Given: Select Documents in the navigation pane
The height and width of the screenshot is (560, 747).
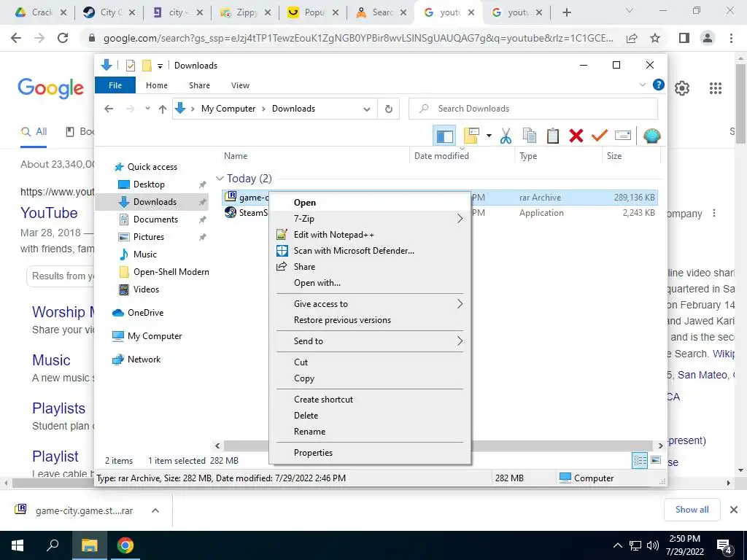Looking at the screenshot, I should coord(155,219).
